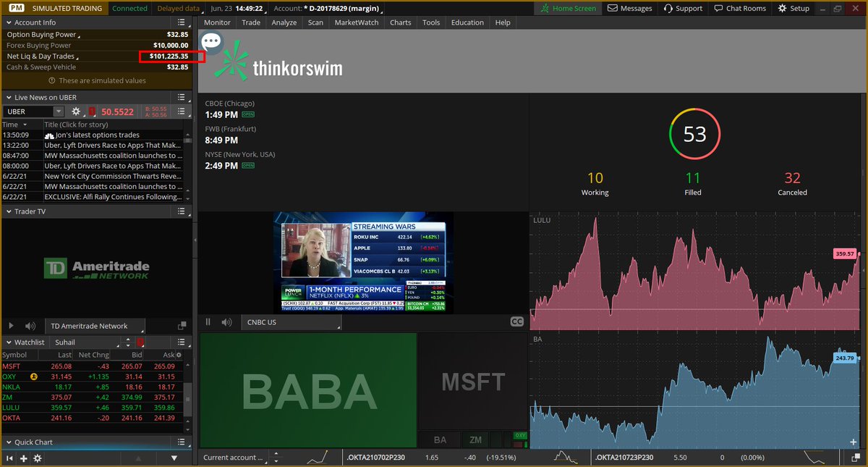Viewport: 868px width, 467px height.
Task: Open the Charts tab
Action: click(401, 22)
